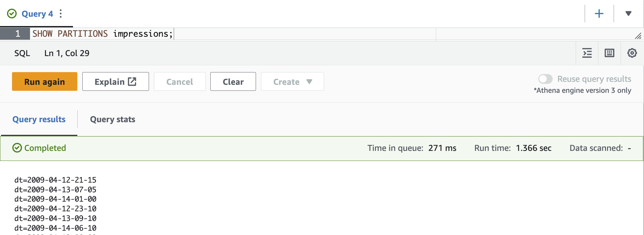Click the format query indent icon
Viewport: 644px width, 235px height.
(587, 53)
